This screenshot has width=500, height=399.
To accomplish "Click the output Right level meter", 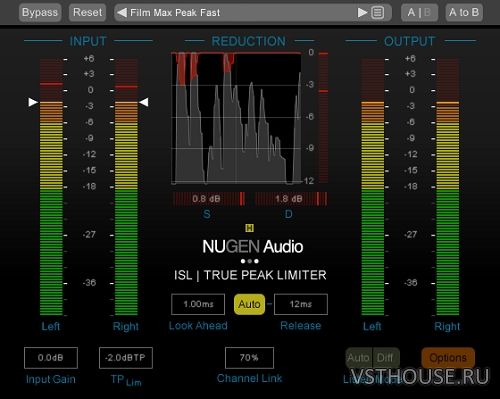I will tap(448, 187).
